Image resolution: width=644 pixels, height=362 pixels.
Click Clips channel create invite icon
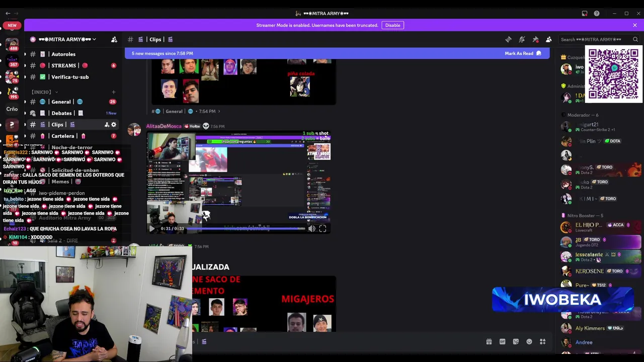click(x=107, y=125)
